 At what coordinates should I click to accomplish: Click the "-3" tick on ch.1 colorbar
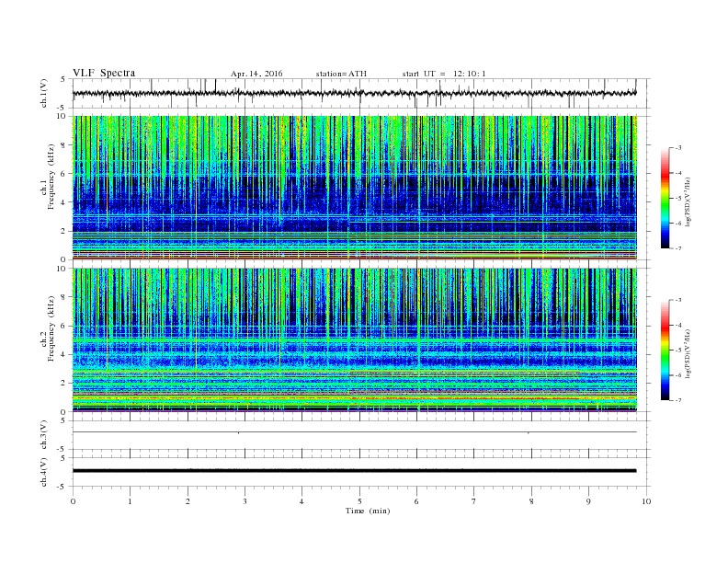(x=677, y=148)
